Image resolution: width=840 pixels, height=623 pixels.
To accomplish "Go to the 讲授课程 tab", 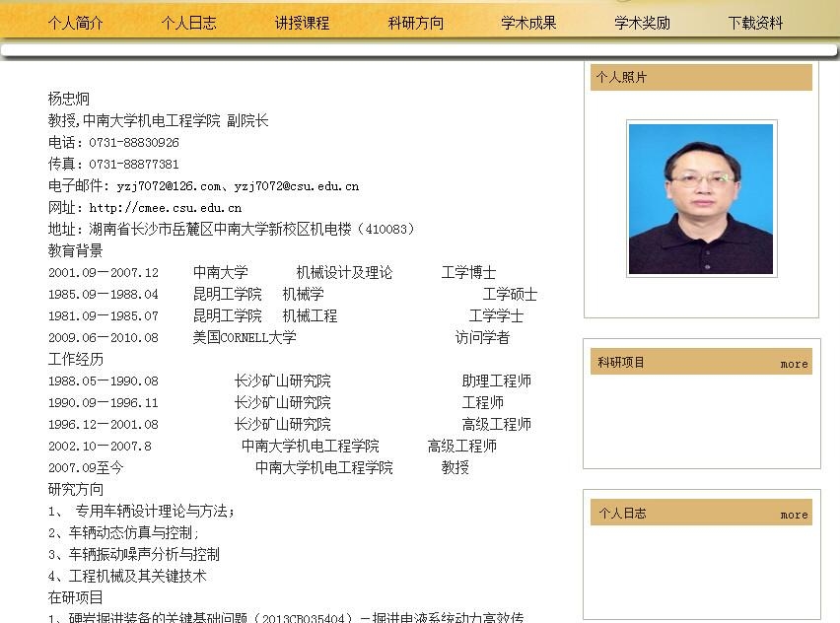I will click(302, 23).
